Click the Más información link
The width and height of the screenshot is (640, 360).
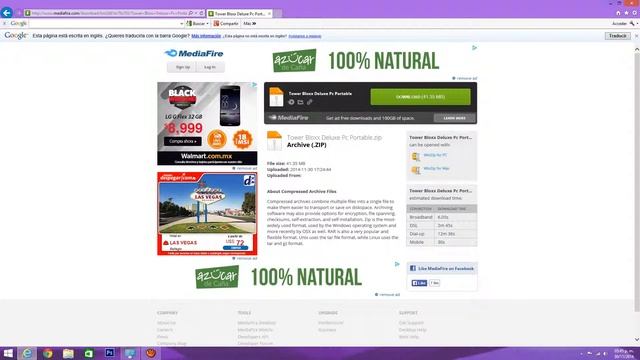[x=206, y=36]
